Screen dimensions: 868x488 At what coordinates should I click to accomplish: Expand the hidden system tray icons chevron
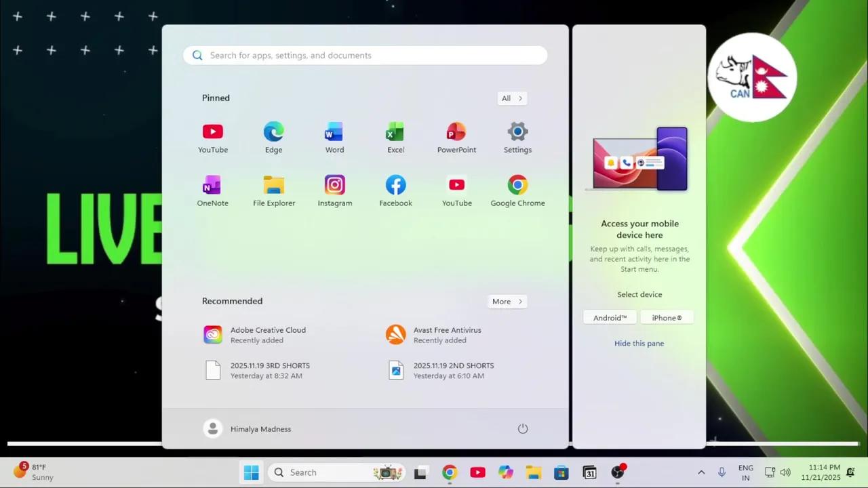pos(701,472)
